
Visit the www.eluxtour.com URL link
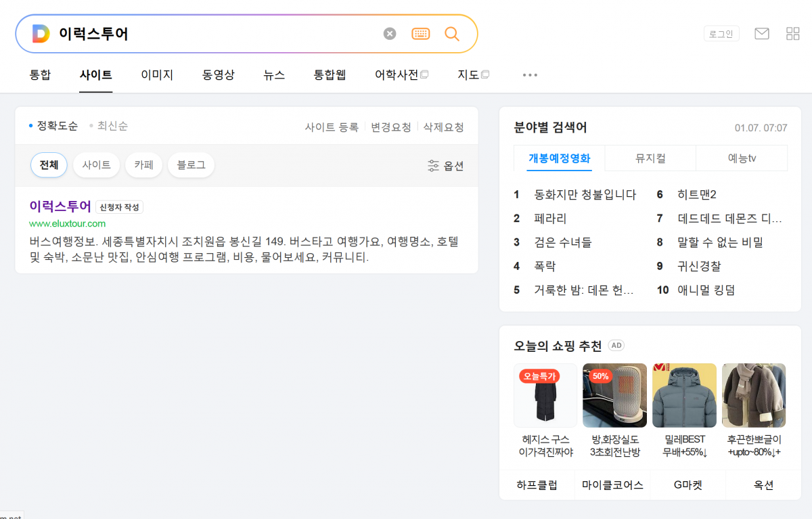tap(68, 223)
